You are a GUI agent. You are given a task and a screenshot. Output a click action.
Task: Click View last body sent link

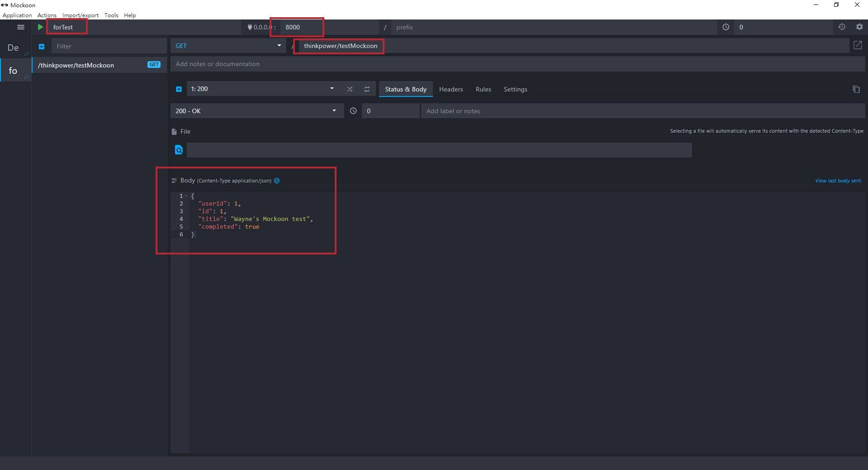tap(838, 181)
